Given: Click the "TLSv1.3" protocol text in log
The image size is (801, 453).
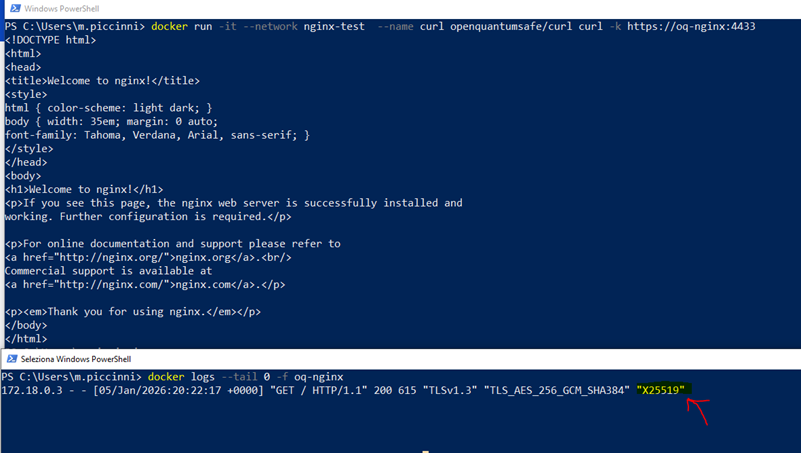Looking at the screenshot, I should point(445,390).
